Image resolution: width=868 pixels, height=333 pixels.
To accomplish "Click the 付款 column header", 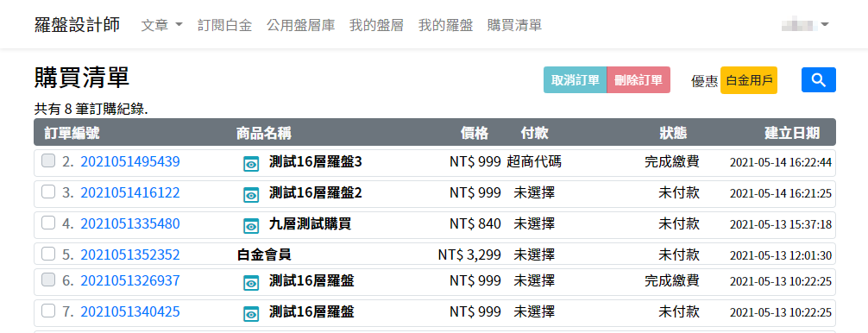I will pos(534,133).
